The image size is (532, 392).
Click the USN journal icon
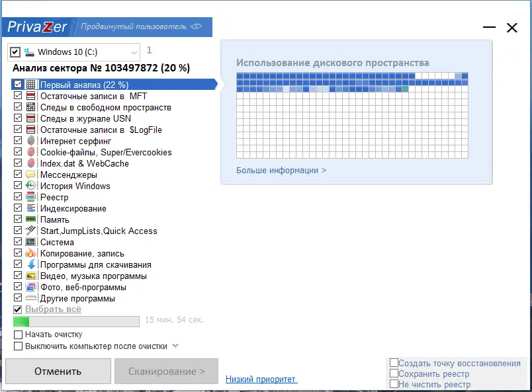click(30, 118)
